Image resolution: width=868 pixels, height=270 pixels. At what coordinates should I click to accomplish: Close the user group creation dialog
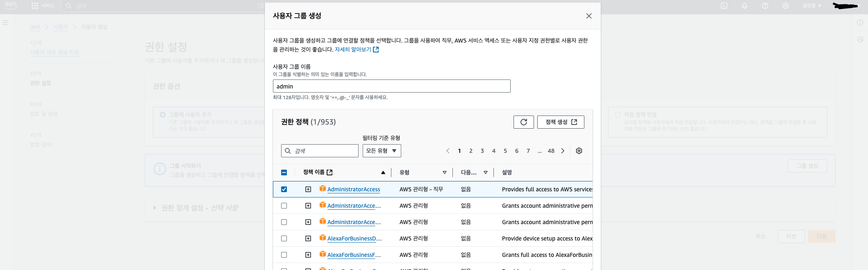click(x=589, y=16)
